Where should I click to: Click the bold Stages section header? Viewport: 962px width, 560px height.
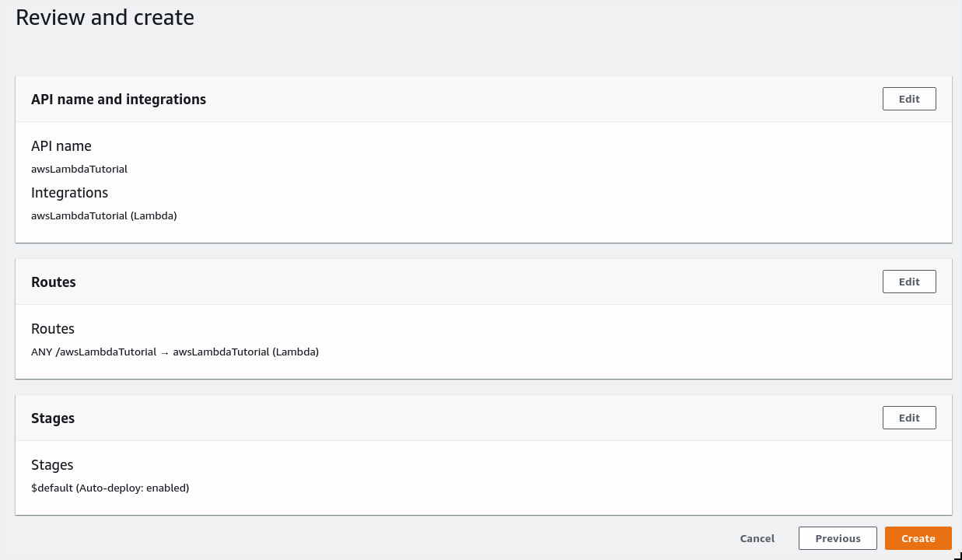[53, 418]
